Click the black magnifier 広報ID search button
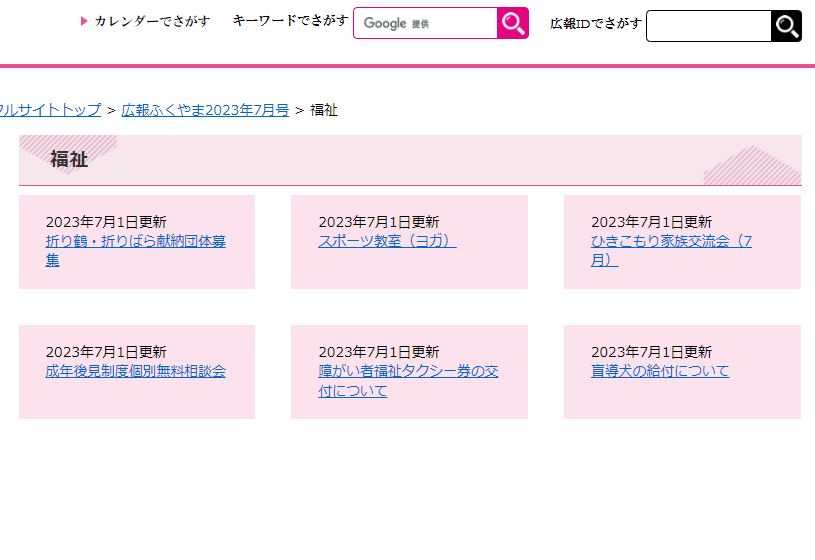The image size is (815, 560). 786,26
